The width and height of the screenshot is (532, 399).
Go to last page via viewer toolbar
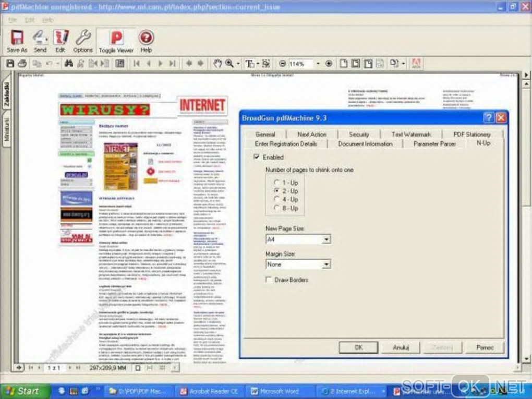click(172, 64)
